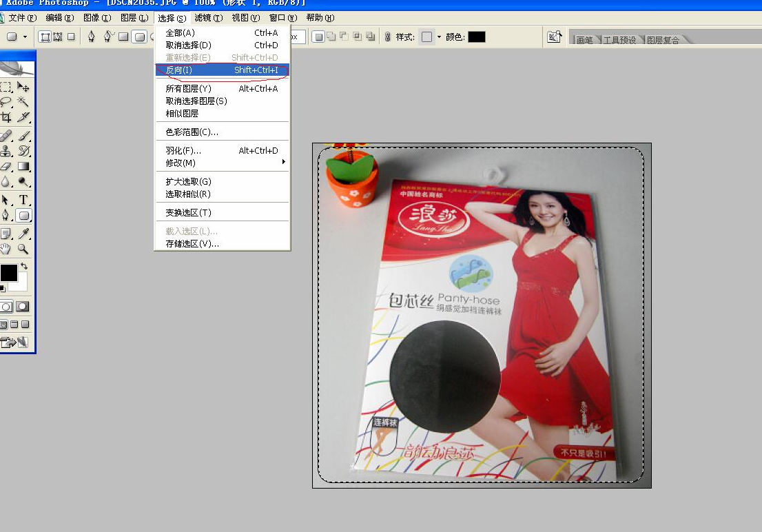
Task: Switch to the 图层复合 palette tab
Action: coord(663,40)
